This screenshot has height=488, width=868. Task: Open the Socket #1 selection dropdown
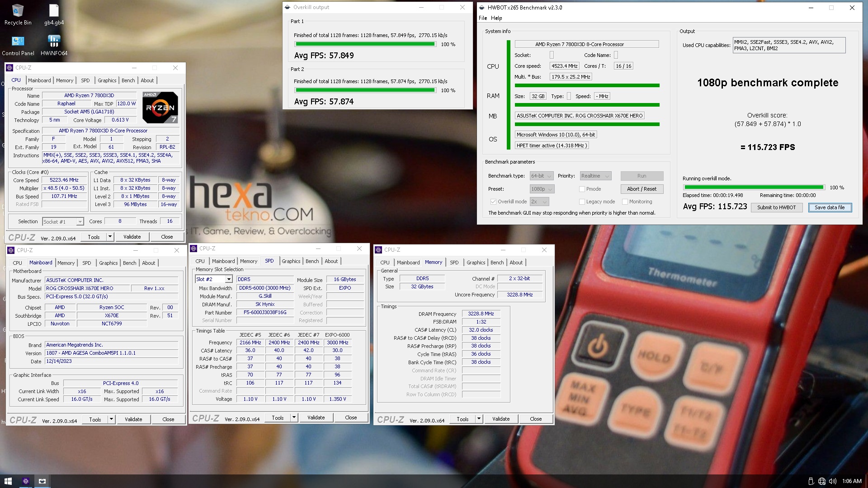(63, 221)
